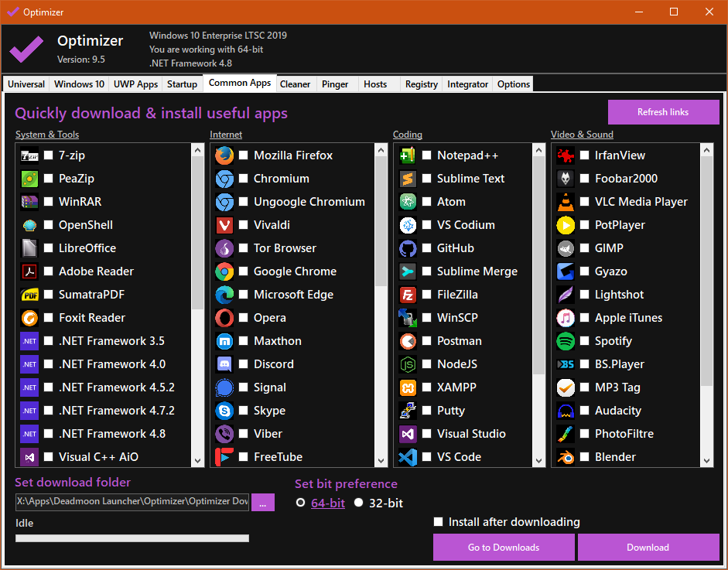Click up arrow of Video & Sound scrollbar
Viewport: 728px width, 570px height.
tap(706, 150)
